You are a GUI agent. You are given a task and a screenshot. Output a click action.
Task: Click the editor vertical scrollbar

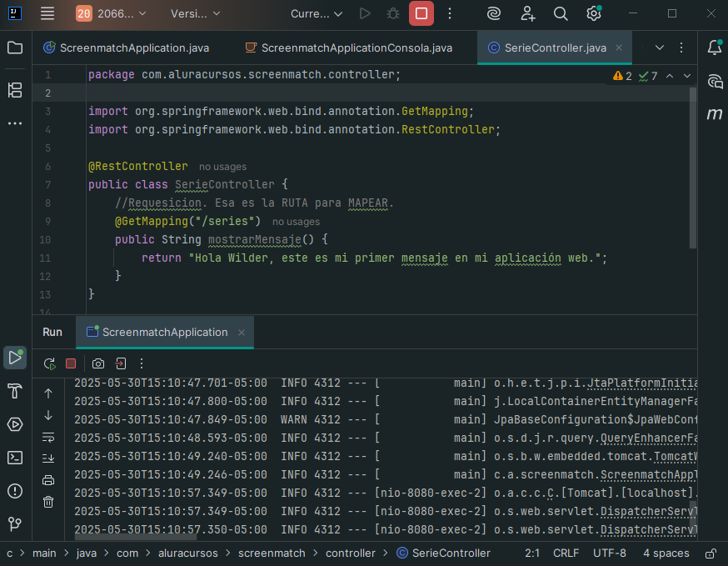click(693, 168)
